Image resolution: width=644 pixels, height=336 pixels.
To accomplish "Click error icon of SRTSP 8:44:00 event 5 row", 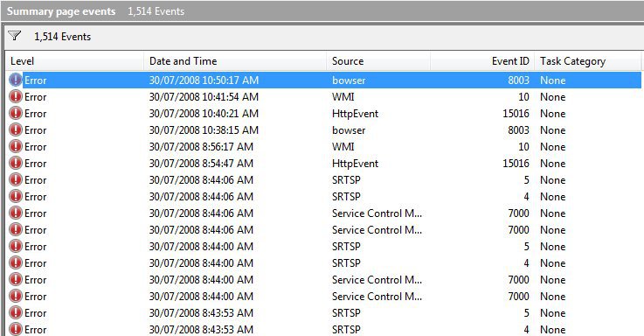I will point(15,247).
